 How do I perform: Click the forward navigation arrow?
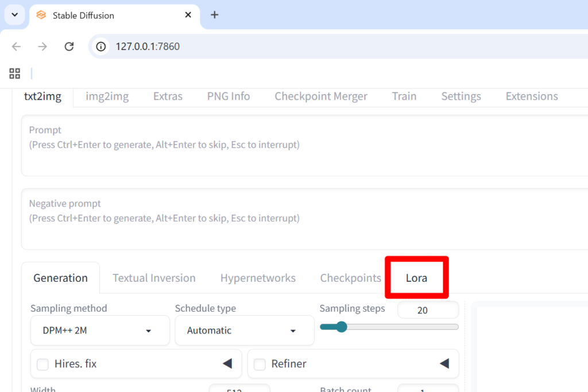(x=42, y=46)
